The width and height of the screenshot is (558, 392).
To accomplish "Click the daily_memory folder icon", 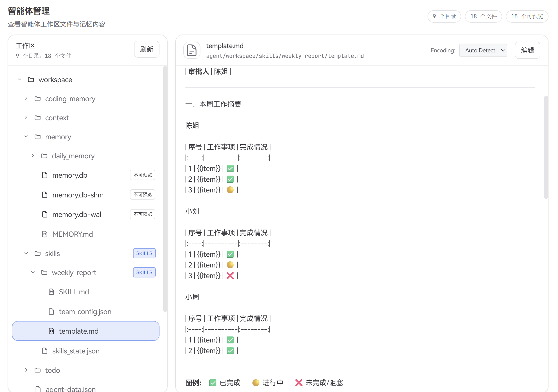I will [44, 156].
